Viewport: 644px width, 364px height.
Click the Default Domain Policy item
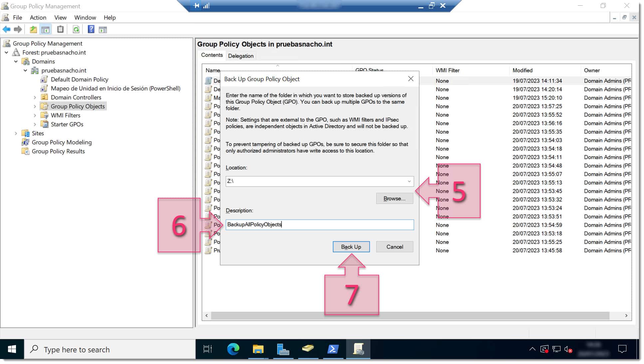pyautogui.click(x=80, y=79)
